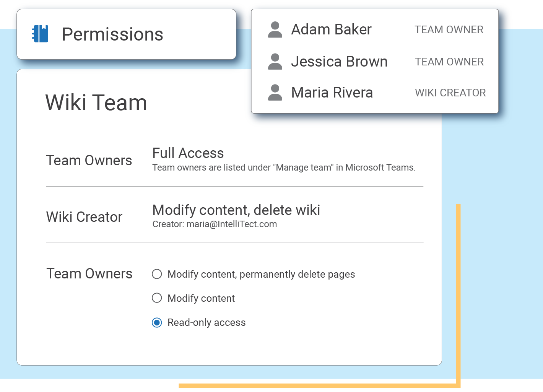Click the blue Permissions notebook icon
Image resolution: width=543 pixels, height=392 pixels.
40,34
